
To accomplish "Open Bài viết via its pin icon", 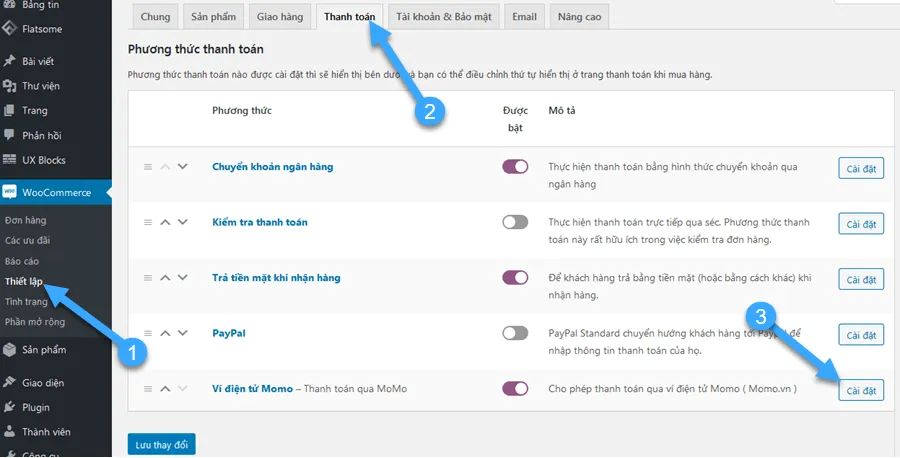I will point(9,62).
